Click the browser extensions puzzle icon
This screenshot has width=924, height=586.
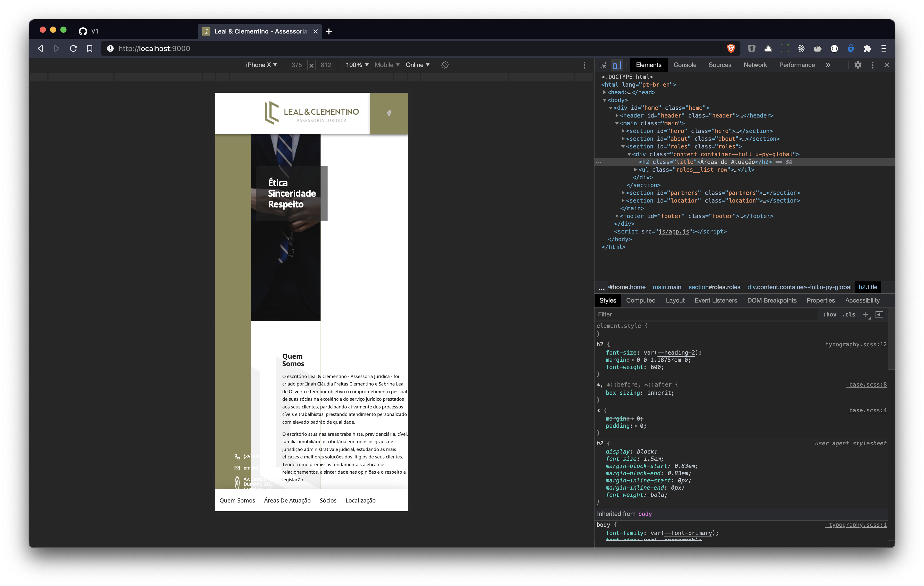click(x=867, y=48)
